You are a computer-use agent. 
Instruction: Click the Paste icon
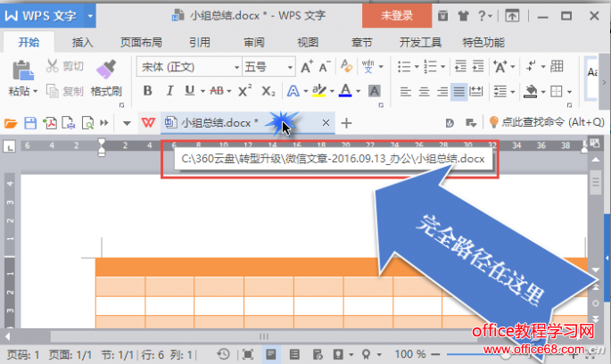22,70
